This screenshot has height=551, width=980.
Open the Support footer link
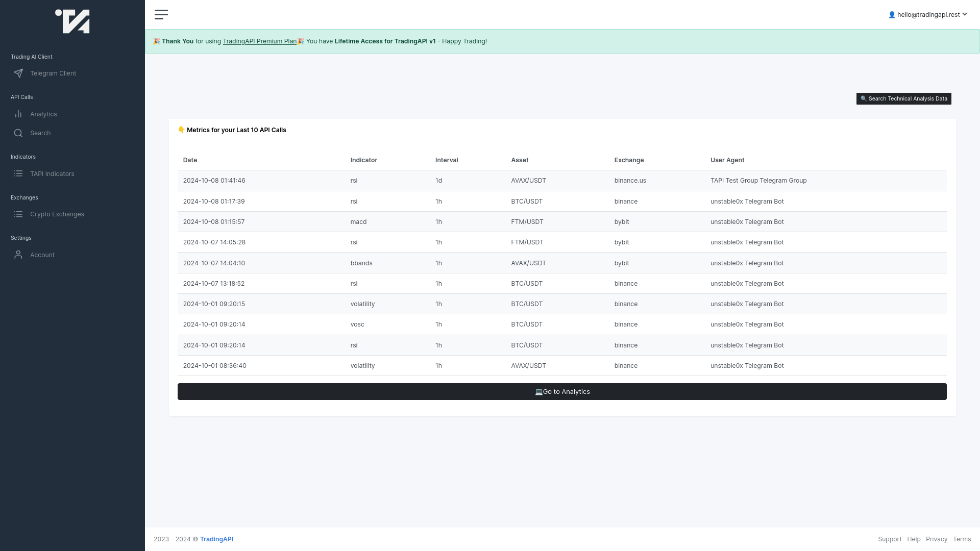tap(890, 539)
